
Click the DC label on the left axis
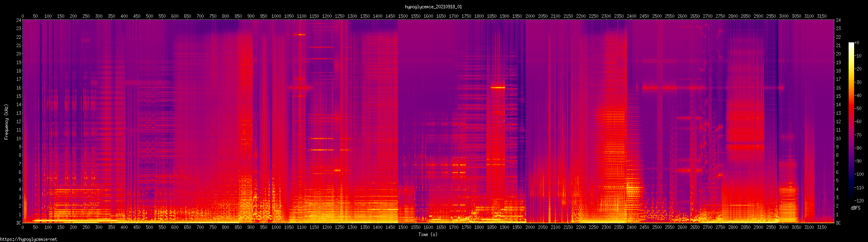point(18,223)
